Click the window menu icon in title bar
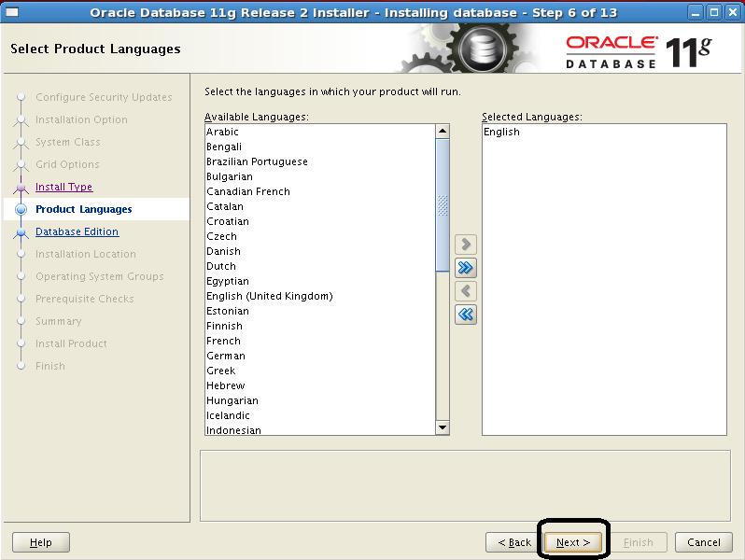Image resolution: width=745 pixels, height=560 pixels. pos(12,12)
